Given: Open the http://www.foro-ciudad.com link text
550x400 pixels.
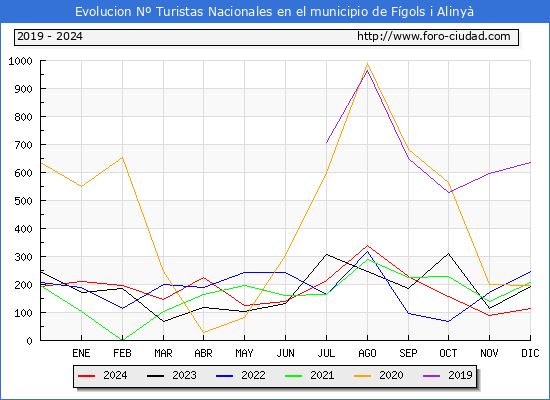Looking at the screenshot, I should 434,36.
